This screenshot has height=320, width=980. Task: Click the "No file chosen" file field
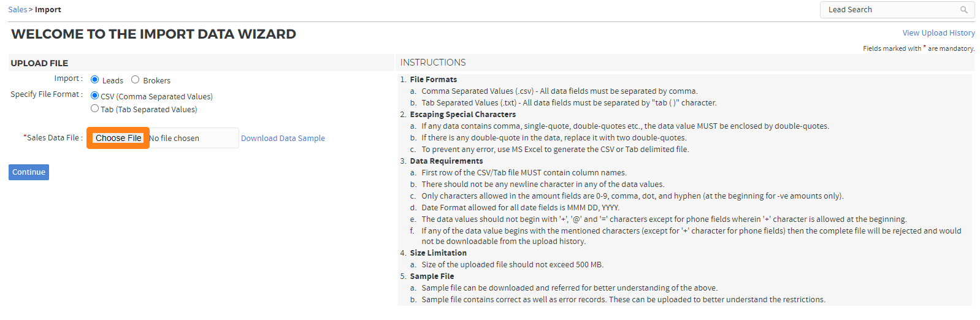174,139
